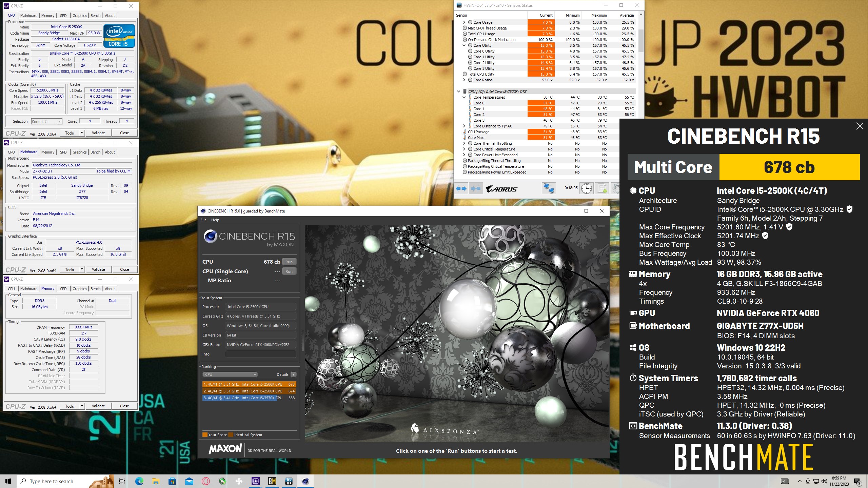Click the Type here to search box
This screenshot has width=868, height=488.
65,481
